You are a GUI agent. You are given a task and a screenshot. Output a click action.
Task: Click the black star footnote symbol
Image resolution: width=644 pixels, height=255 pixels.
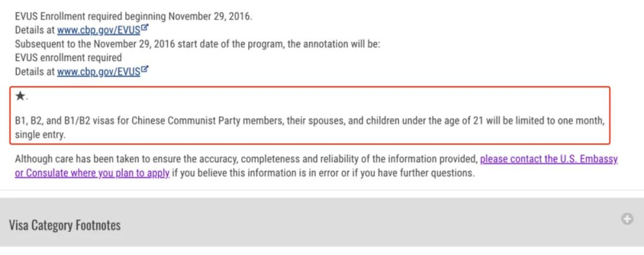pos(20,97)
